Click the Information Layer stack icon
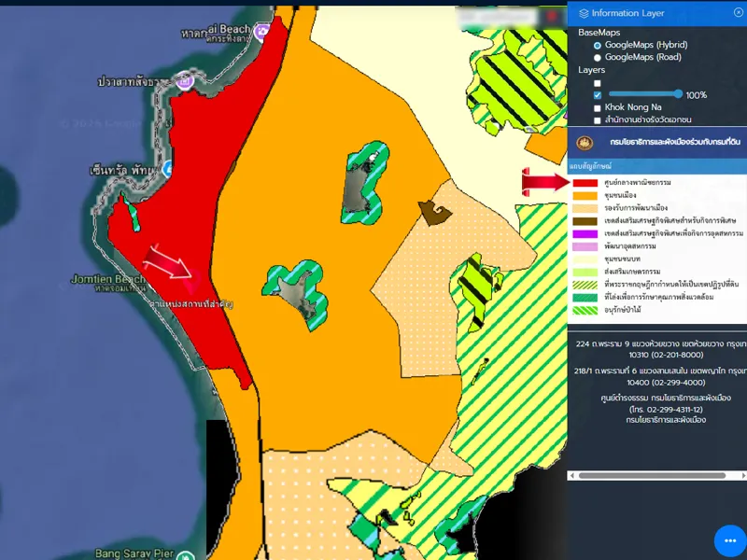Viewport: 747px width, 560px height. tap(584, 13)
